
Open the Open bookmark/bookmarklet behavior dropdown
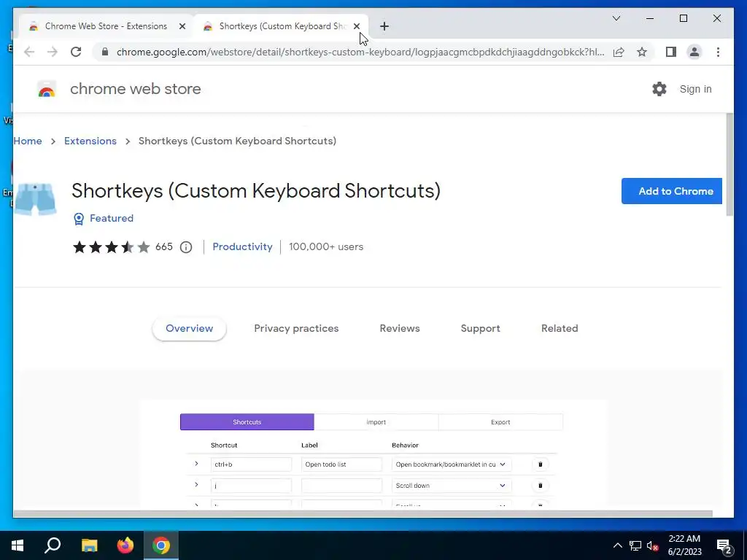tap(451, 464)
